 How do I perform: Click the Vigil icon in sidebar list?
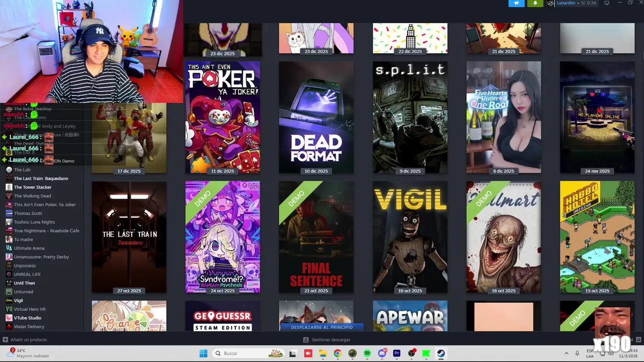click(x=9, y=301)
